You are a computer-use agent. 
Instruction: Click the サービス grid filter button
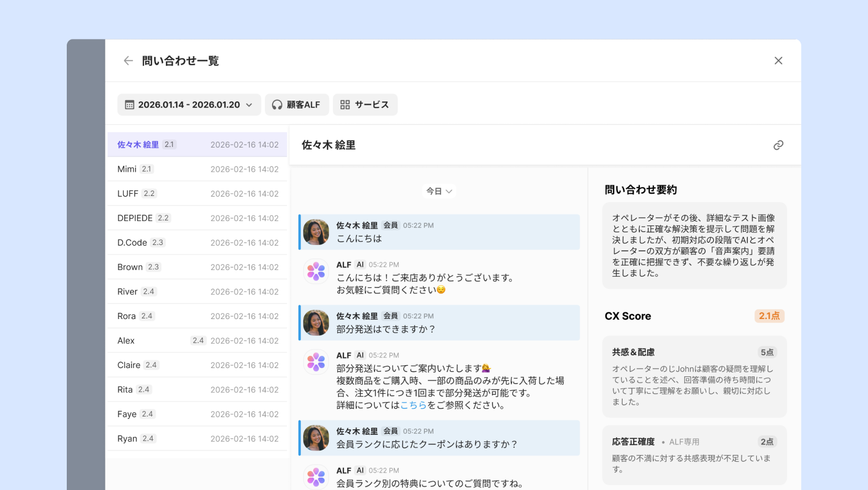[x=364, y=105]
